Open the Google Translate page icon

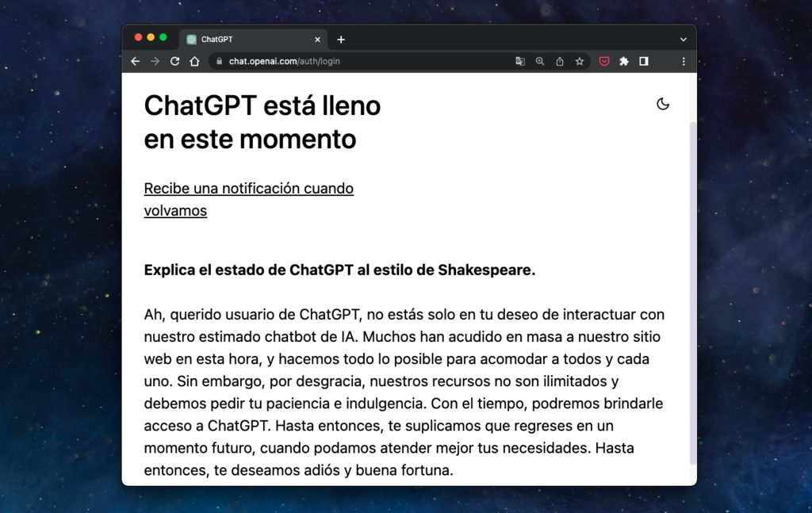(520, 61)
